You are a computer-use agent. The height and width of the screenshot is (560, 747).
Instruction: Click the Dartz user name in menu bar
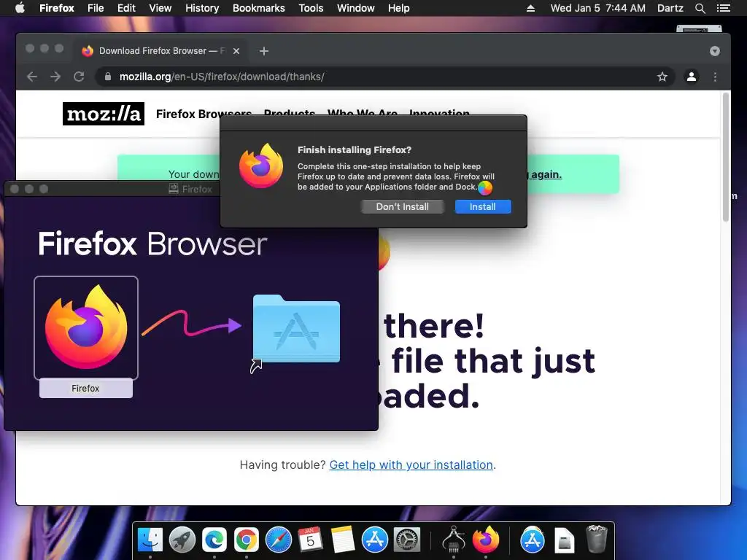coord(670,8)
